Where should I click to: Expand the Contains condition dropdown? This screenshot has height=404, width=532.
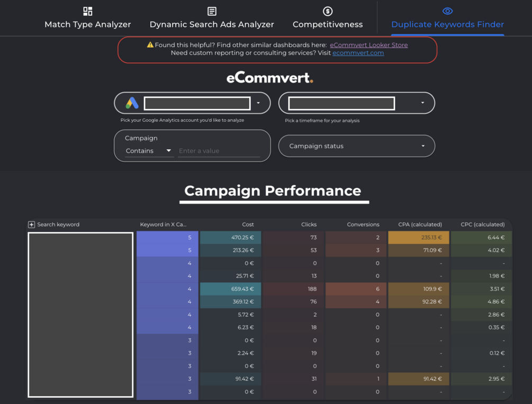[x=149, y=151]
